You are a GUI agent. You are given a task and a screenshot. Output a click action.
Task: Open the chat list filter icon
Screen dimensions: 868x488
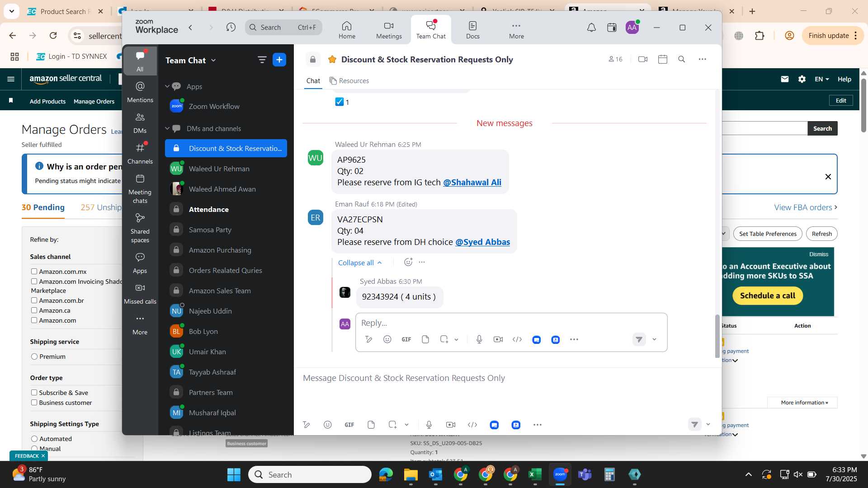262,60
